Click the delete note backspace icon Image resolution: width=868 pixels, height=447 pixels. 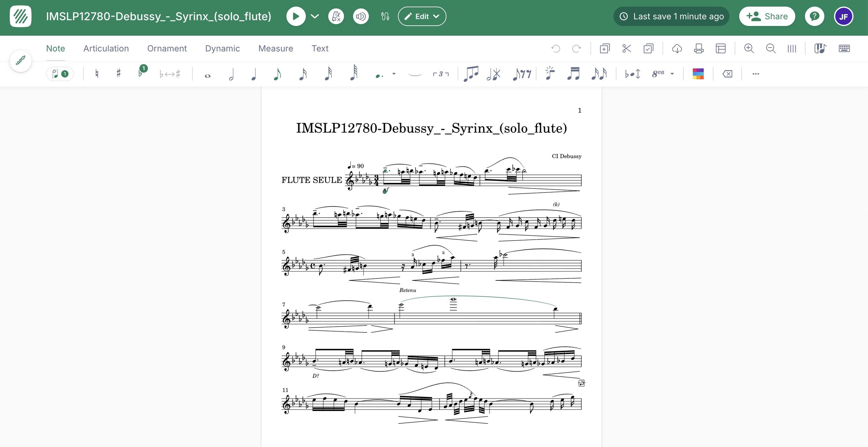click(727, 74)
